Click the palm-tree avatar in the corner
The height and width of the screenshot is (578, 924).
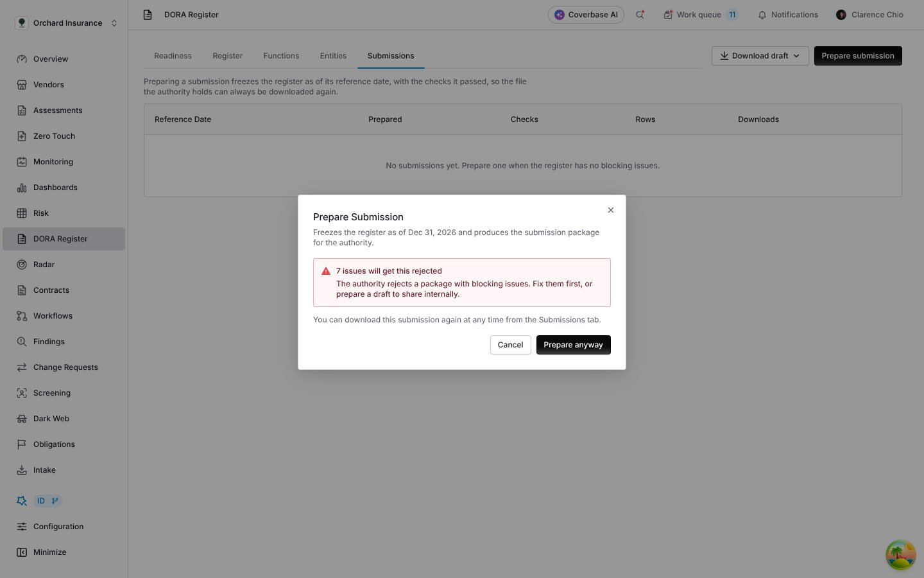(901, 555)
